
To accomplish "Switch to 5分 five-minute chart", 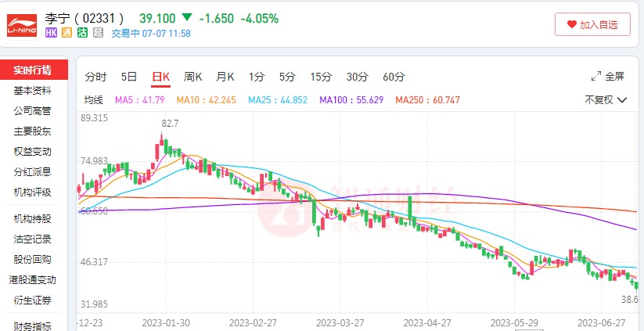I will pyautogui.click(x=287, y=77).
